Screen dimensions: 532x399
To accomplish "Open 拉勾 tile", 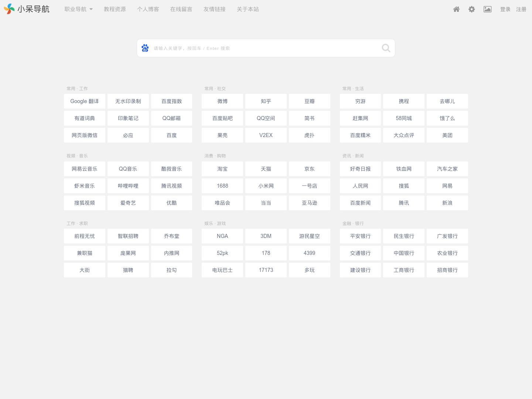I will tap(172, 270).
